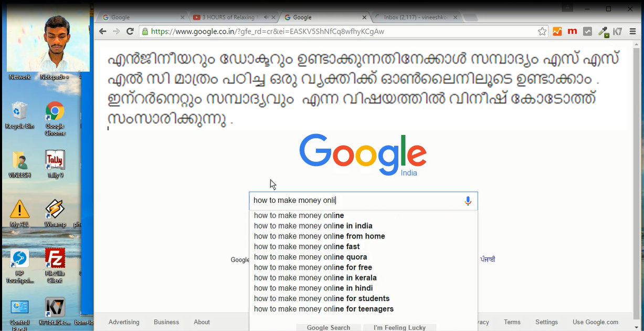Open the Chrome hamburger menu
Image resolution: width=644 pixels, height=331 pixels.
(633, 32)
